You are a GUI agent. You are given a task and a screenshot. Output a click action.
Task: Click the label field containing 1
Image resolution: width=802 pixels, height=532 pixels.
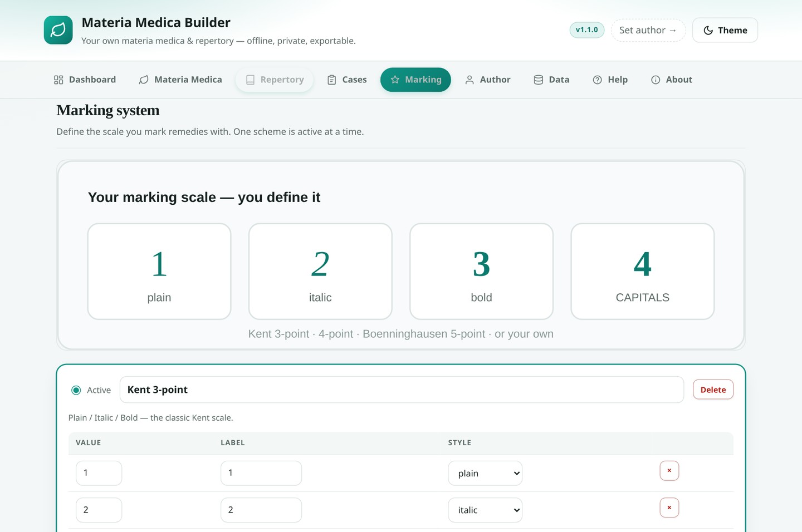tap(261, 473)
